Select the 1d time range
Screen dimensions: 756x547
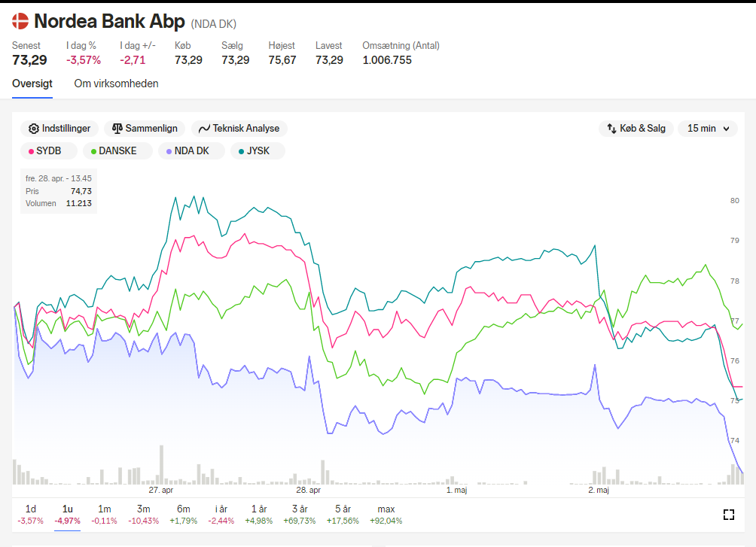click(x=30, y=514)
